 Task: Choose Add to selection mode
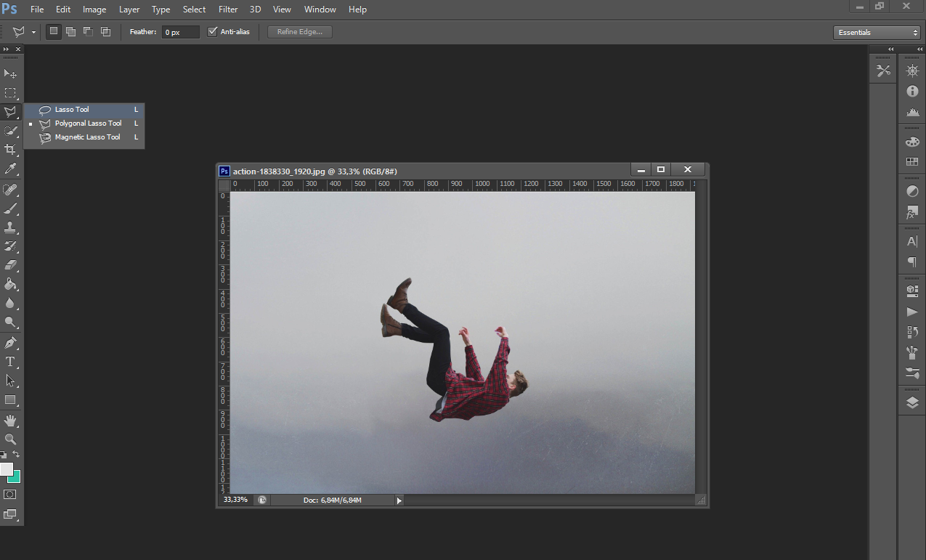point(70,31)
